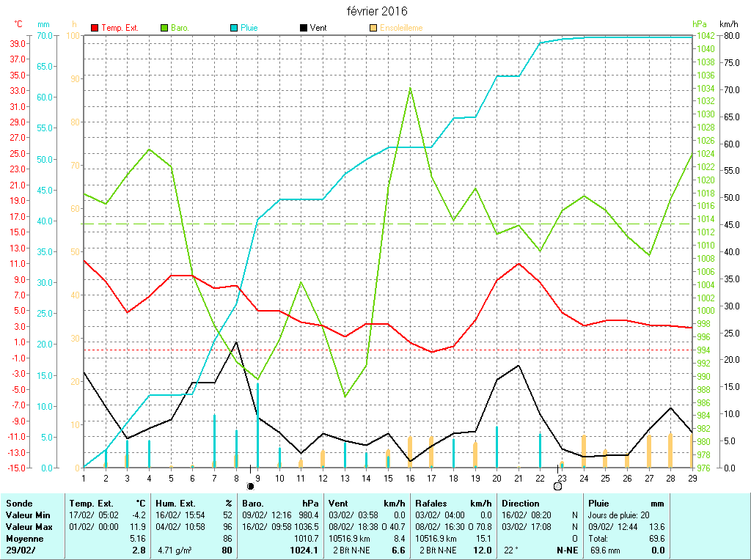Click the full moon icon below day 23

557,485
